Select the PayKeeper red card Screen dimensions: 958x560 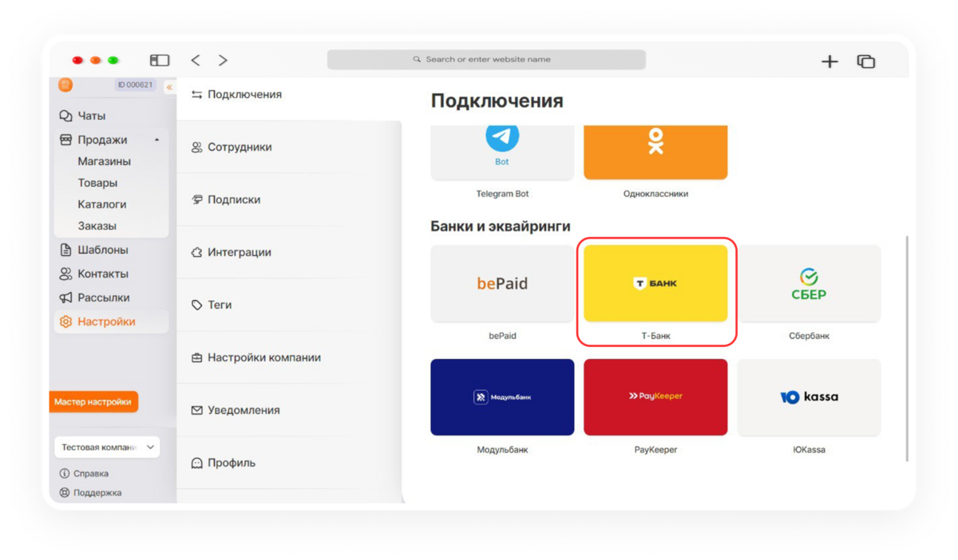tap(655, 397)
